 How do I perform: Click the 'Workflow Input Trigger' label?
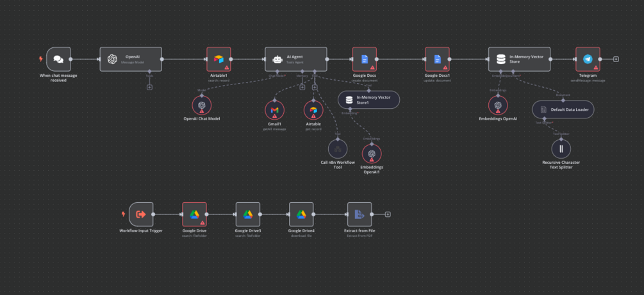pos(141,230)
